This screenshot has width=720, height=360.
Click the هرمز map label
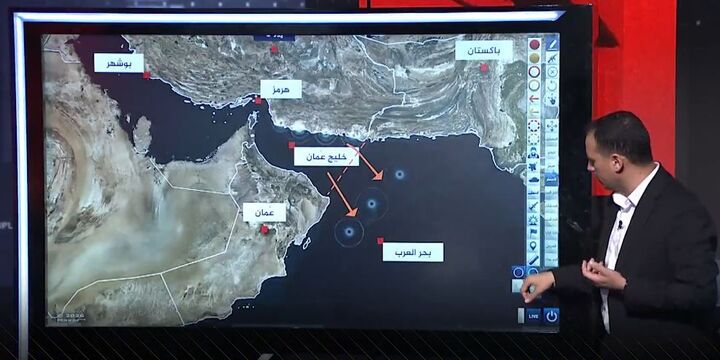[281, 89]
